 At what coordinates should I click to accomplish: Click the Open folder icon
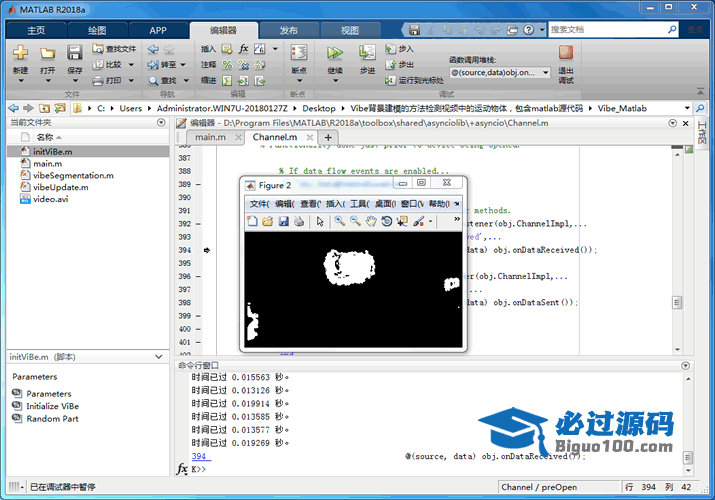pyautogui.click(x=47, y=53)
